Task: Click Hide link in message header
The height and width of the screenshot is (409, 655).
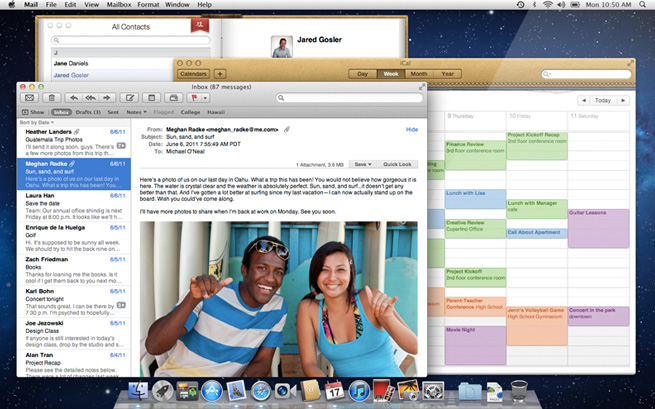Action: (412, 130)
